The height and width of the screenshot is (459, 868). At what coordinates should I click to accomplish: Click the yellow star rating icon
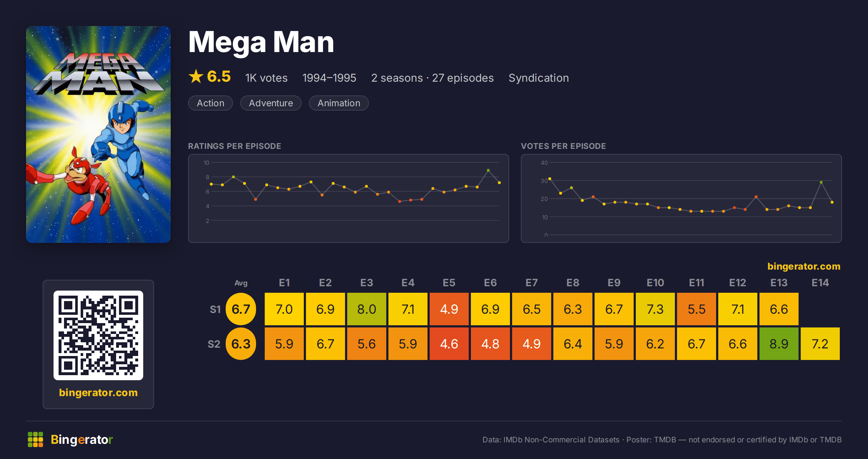point(196,76)
